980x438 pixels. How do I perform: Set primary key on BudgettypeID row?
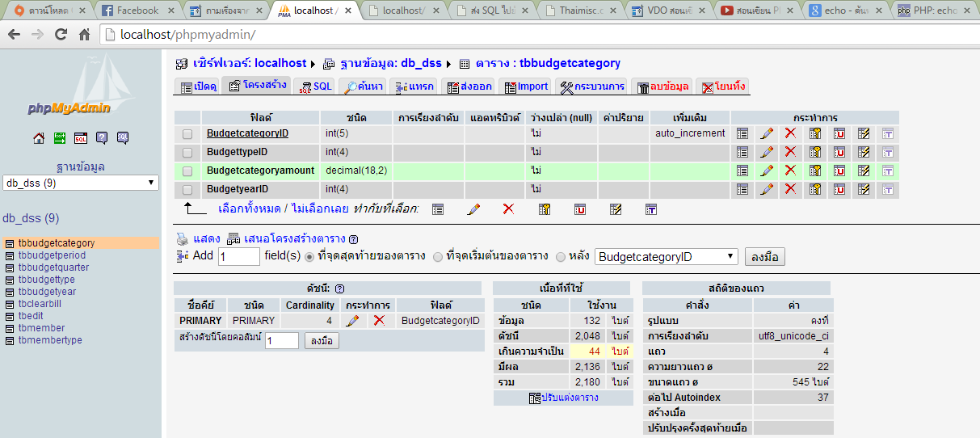pyautogui.click(x=815, y=152)
